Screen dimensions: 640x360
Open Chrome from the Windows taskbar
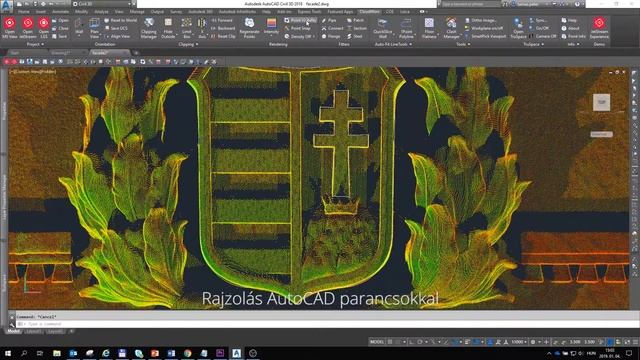[187, 353]
